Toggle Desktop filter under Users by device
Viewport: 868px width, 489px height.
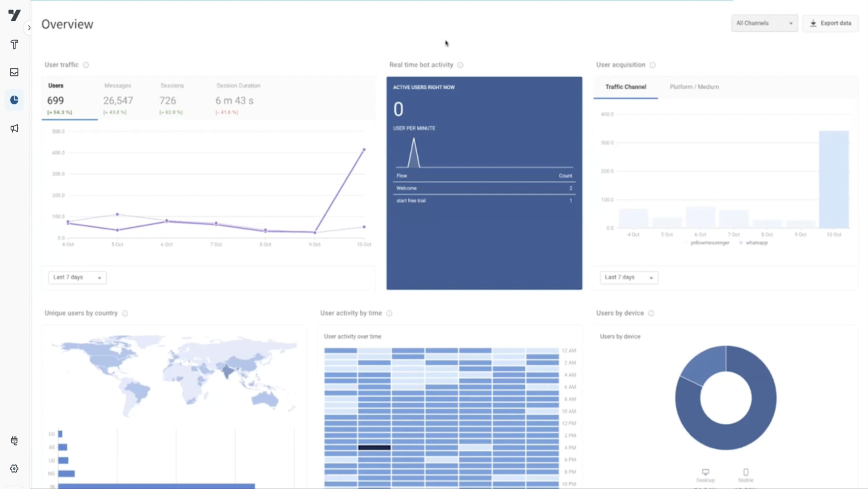(705, 474)
